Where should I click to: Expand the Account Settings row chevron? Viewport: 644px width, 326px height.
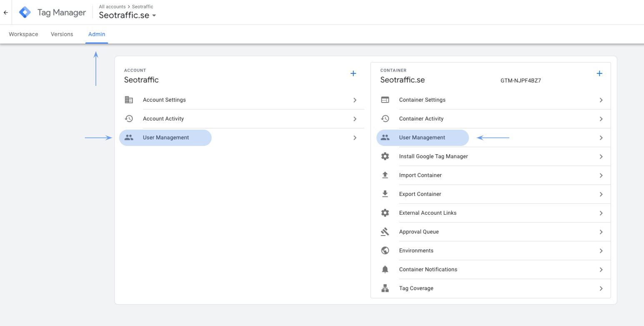click(x=355, y=100)
